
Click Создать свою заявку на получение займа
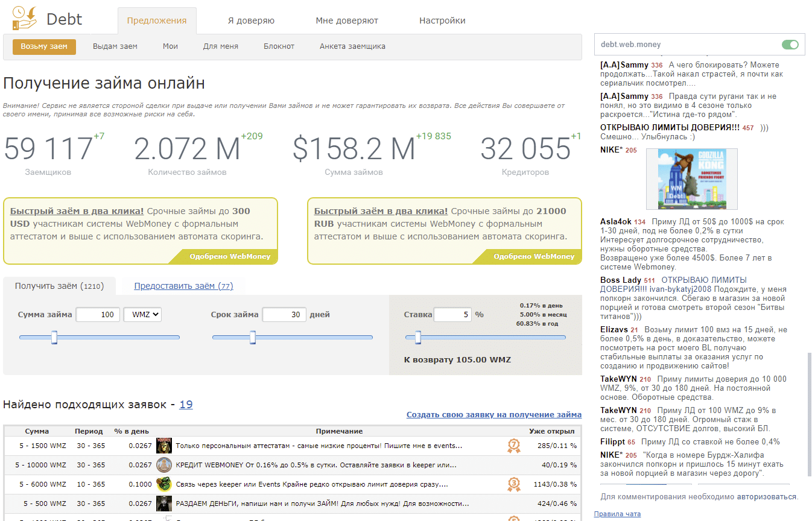[x=493, y=415]
